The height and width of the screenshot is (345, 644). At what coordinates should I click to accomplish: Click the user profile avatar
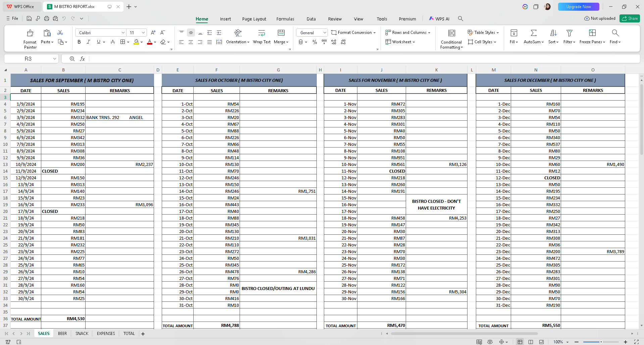[x=547, y=7]
